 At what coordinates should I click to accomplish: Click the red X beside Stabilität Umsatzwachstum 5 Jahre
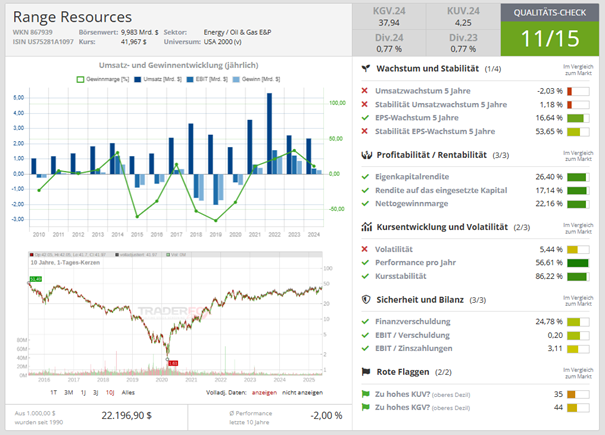(365, 104)
